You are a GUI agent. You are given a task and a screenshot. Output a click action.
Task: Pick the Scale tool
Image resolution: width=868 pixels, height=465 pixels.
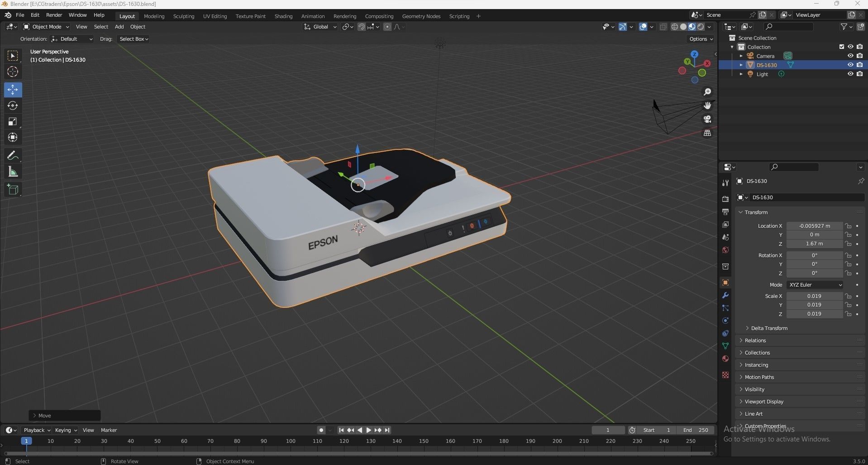[x=13, y=121]
